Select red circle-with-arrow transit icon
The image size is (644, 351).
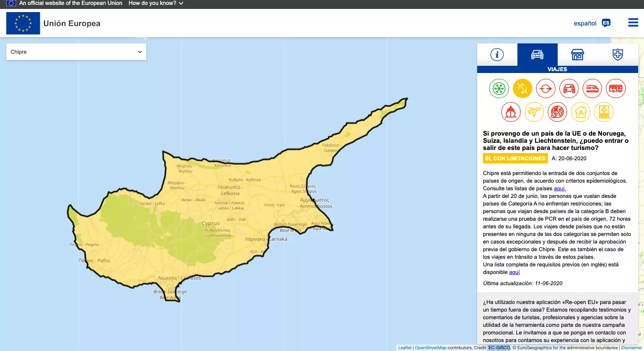[x=546, y=88]
